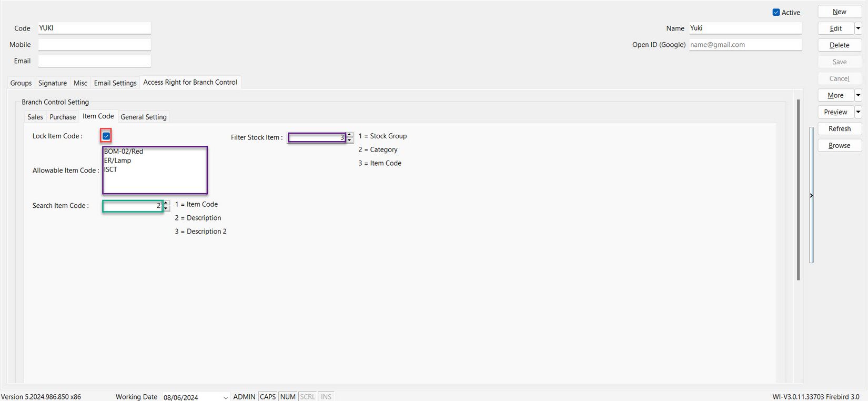Click the vertical scrollbar in Branch Control panel
This screenshot has width=868, height=401.
[x=798, y=189]
